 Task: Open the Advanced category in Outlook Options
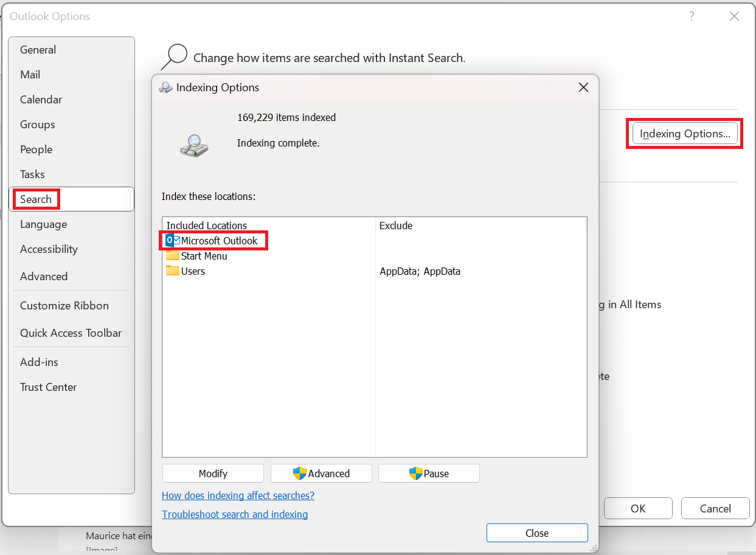71,277
